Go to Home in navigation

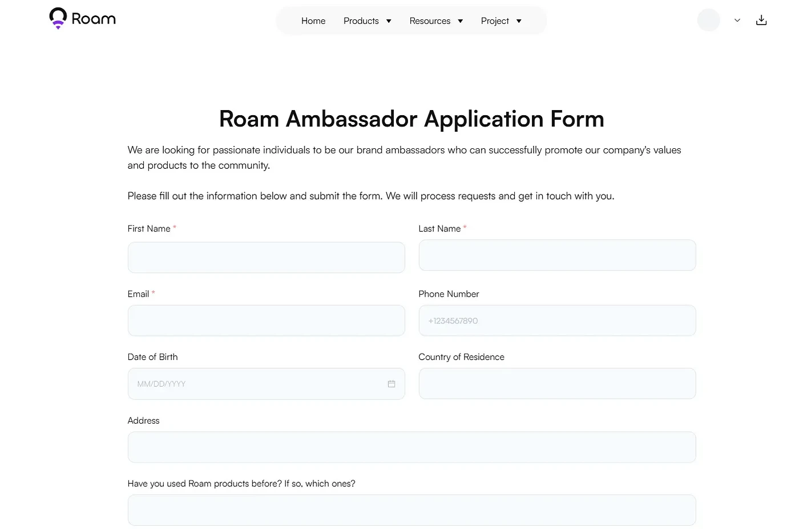[x=313, y=21]
